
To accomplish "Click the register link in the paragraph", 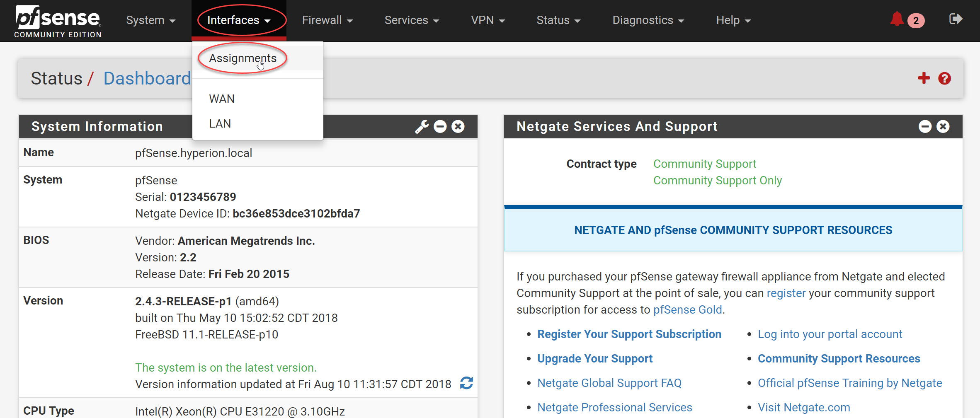I will pyautogui.click(x=786, y=293).
